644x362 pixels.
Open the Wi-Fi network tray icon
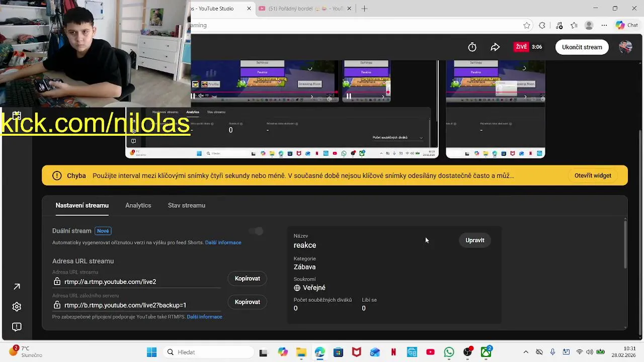tap(580, 352)
